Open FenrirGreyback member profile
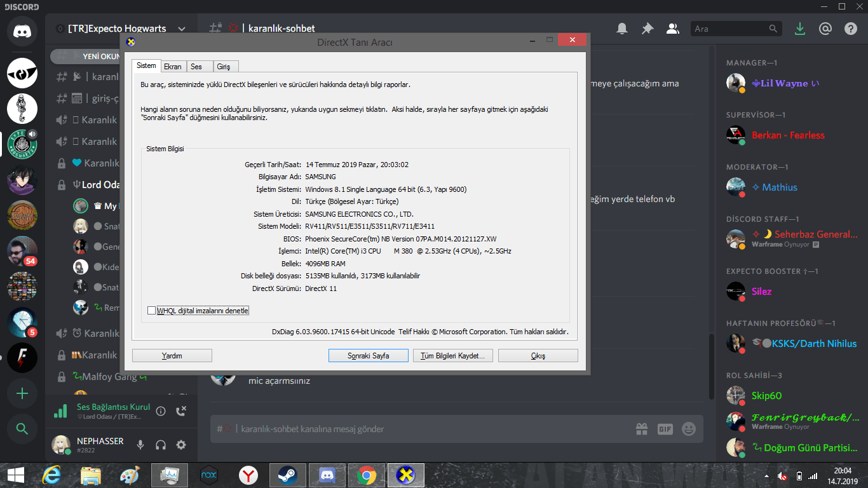The image size is (868, 488). (x=793, y=421)
